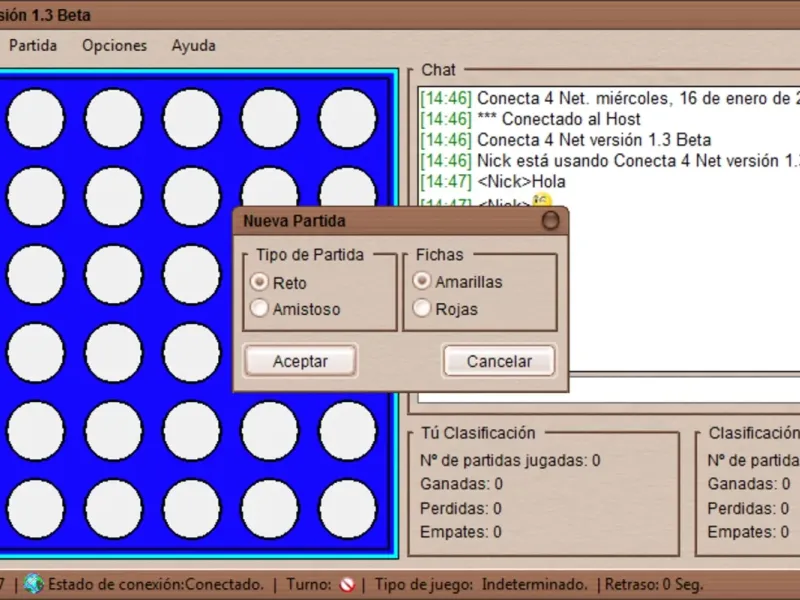Click the connection globe icon in status bar
Viewport: 800px width, 600px height.
(34, 584)
